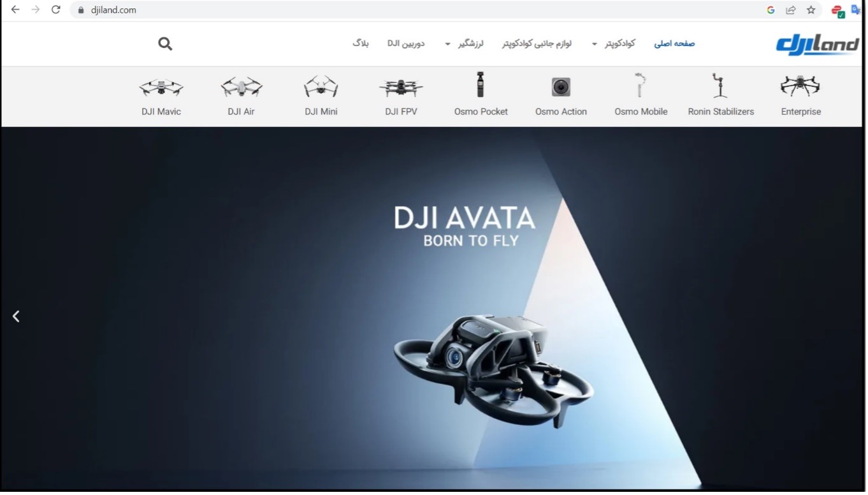Go back with browser back arrow
The image size is (868, 495).
15,10
